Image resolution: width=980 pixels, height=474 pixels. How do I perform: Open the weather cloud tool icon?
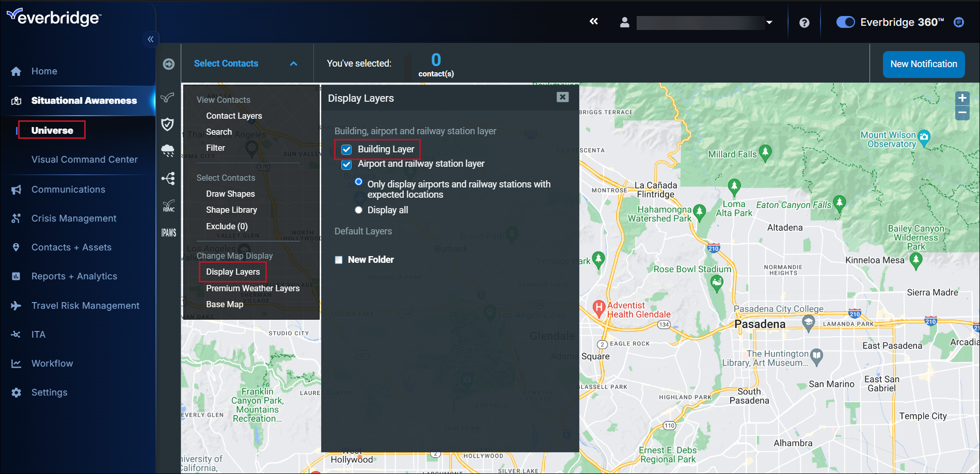pos(168,151)
